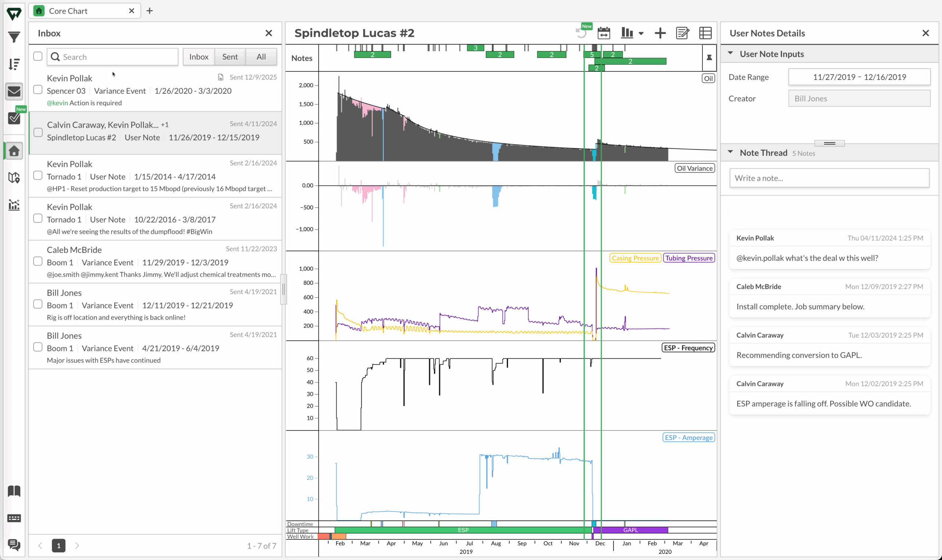Click the mail inbox sidebar icon
This screenshot has width=942, height=560.
click(14, 91)
